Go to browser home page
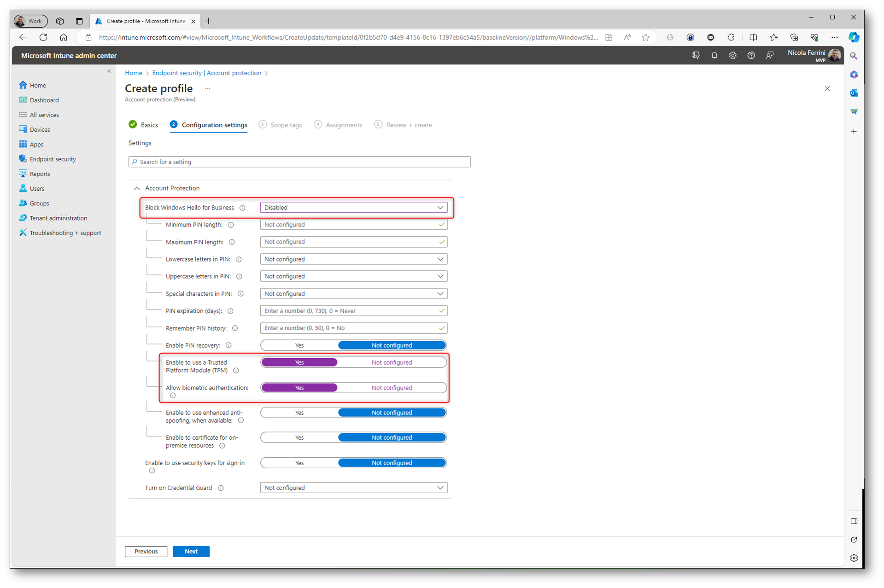Image resolution: width=884 pixels, height=588 pixels. 64,37
